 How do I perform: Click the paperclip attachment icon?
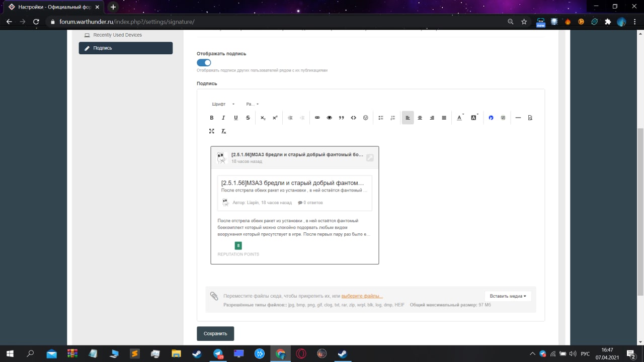click(214, 296)
